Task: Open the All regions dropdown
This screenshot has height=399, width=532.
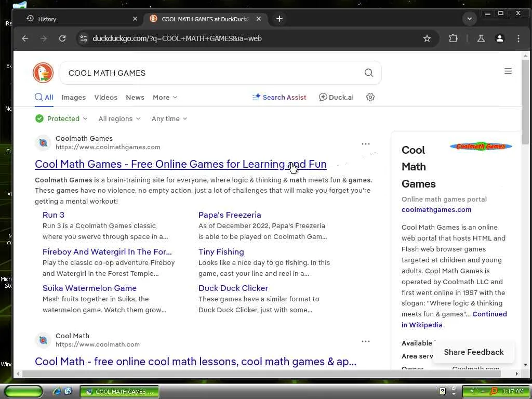Action: tap(119, 119)
